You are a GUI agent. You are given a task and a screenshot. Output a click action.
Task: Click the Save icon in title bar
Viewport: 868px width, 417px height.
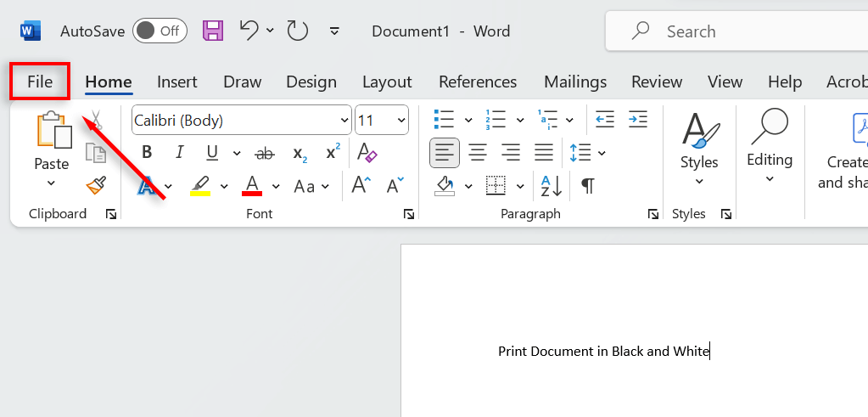(x=212, y=31)
